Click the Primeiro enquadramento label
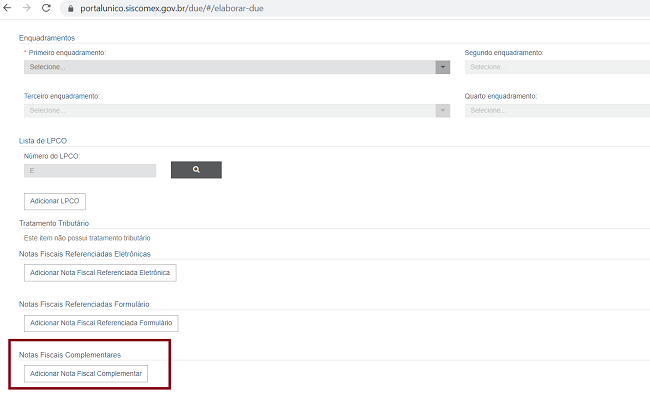650x393 pixels. 67,53
